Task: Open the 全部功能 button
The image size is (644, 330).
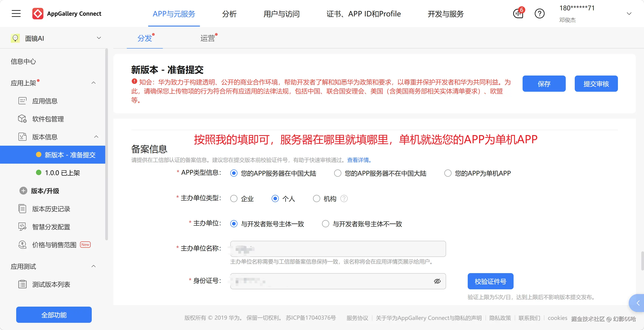Action: tap(54, 315)
